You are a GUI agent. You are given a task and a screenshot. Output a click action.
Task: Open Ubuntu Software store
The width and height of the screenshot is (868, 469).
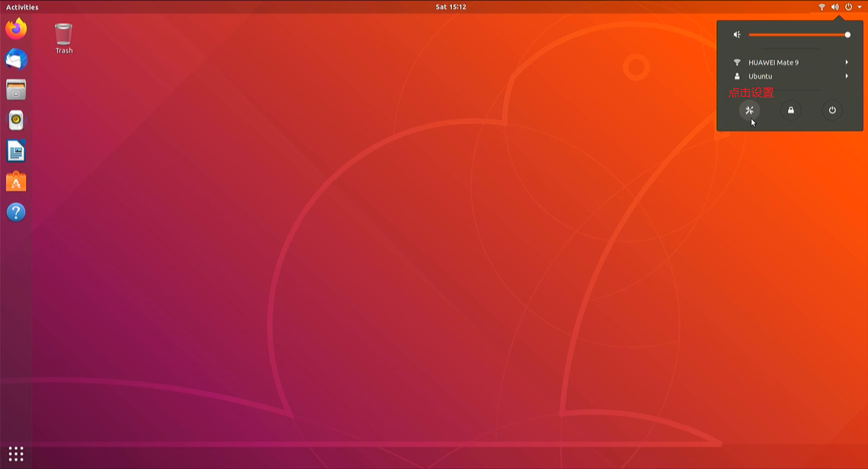pos(16,182)
